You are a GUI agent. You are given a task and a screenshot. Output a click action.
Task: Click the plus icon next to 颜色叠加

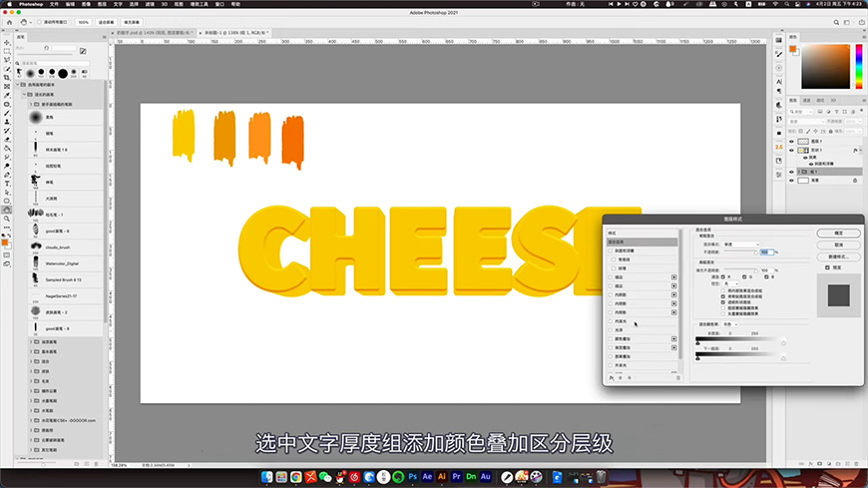pyautogui.click(x=673, y=339)
